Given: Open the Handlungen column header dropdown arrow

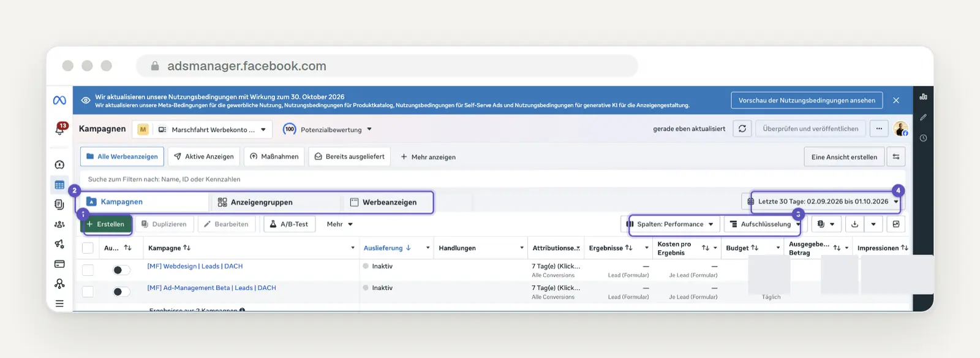Looking at the screenshot, I should point(522,248).
